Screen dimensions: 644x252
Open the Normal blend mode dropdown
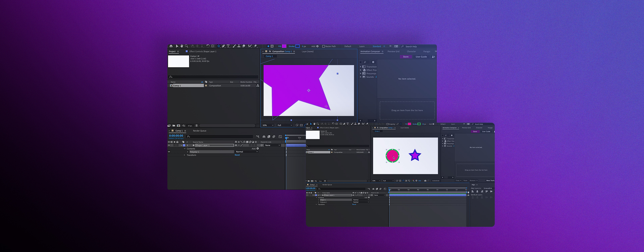coord(247,152)
